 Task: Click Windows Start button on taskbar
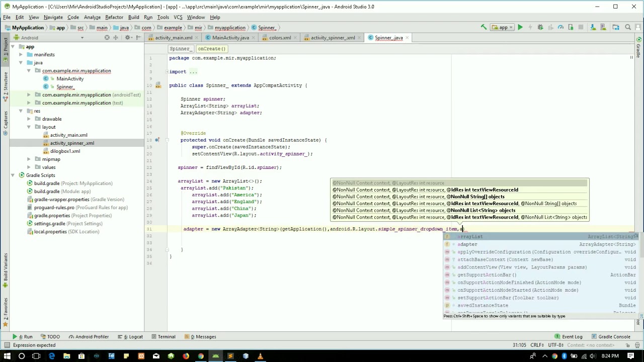(7, 356)
